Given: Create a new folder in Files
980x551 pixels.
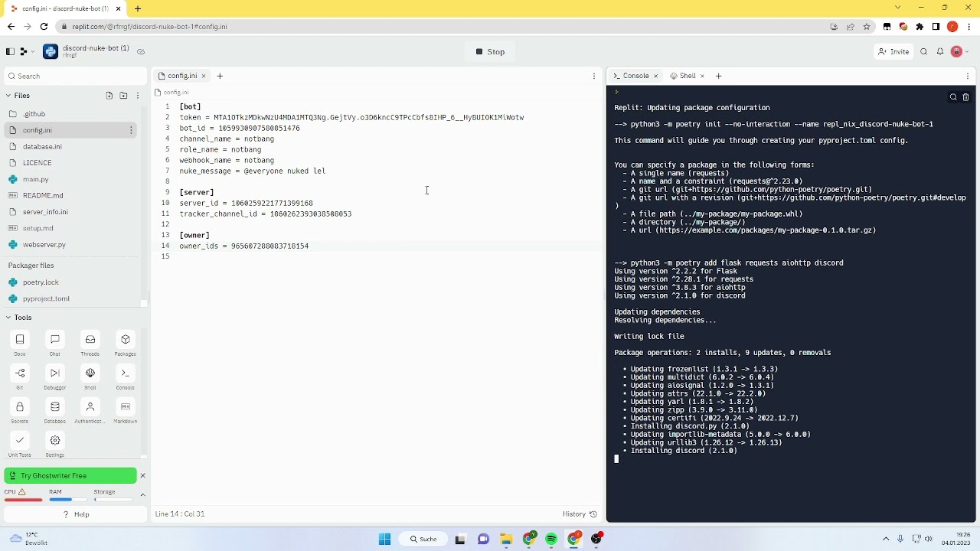Looking at the screenshot, I should pos(123,96).
